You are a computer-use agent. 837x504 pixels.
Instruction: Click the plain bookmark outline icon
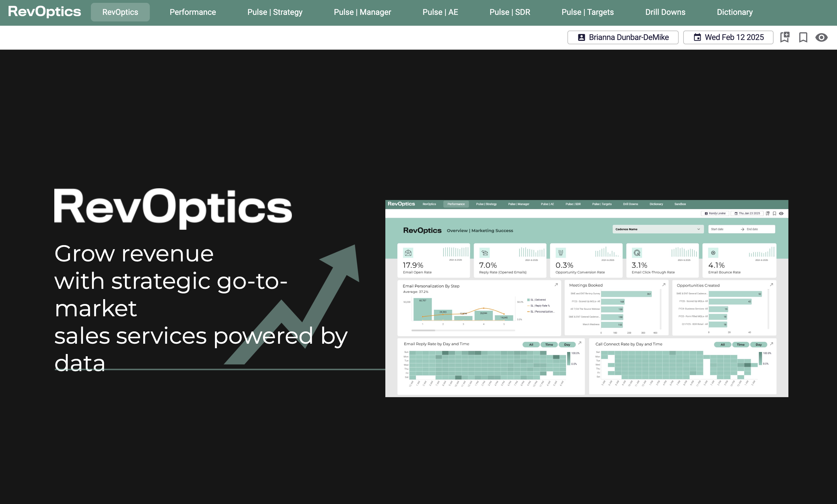(x=803, y=37)
